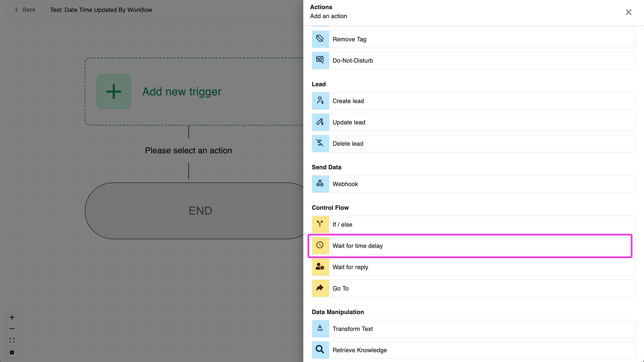Click the Wait for reply icon

click(320, 267)
